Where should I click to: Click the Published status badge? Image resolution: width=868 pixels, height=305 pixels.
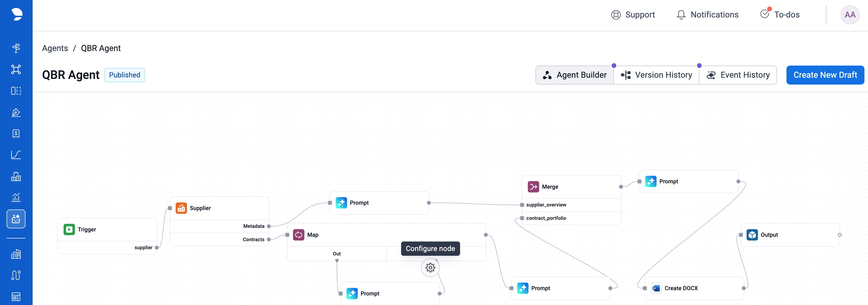[124, 75]
